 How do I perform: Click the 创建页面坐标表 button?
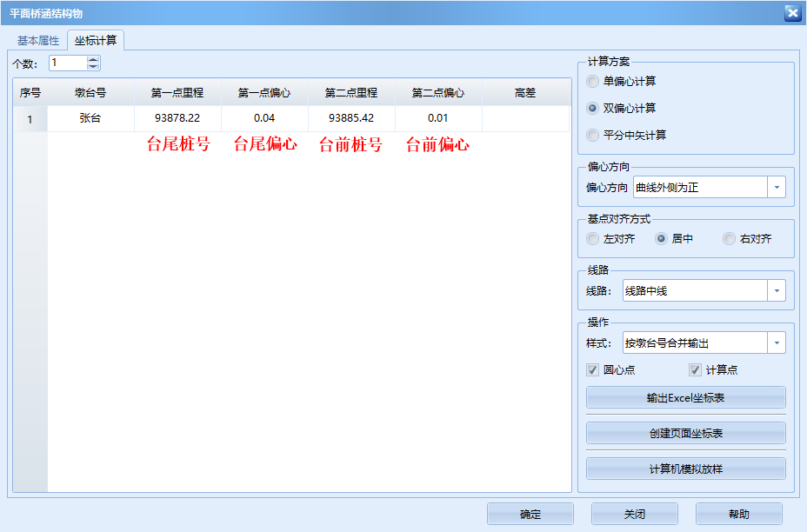[687, 433]
